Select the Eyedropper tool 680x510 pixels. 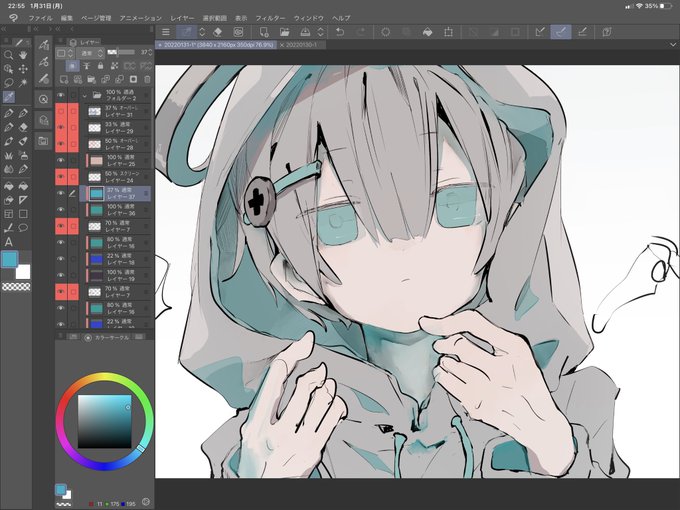click(8, 97)
